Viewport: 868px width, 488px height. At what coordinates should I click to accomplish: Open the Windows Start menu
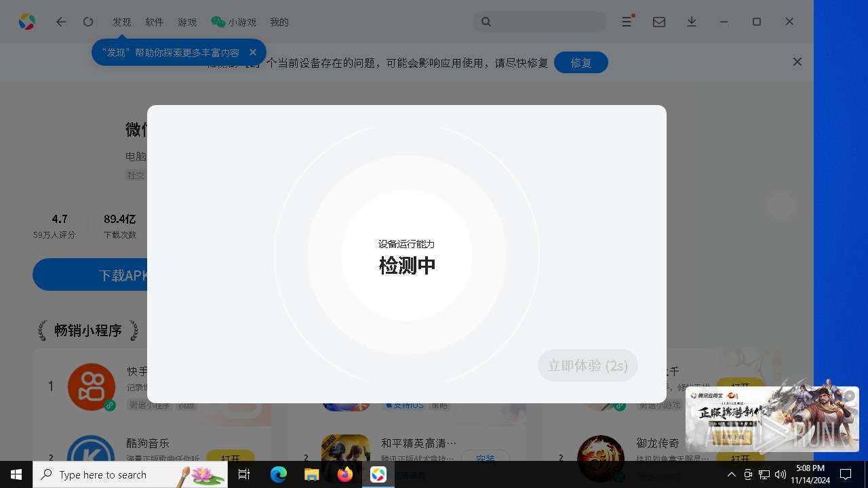[16, 474]
